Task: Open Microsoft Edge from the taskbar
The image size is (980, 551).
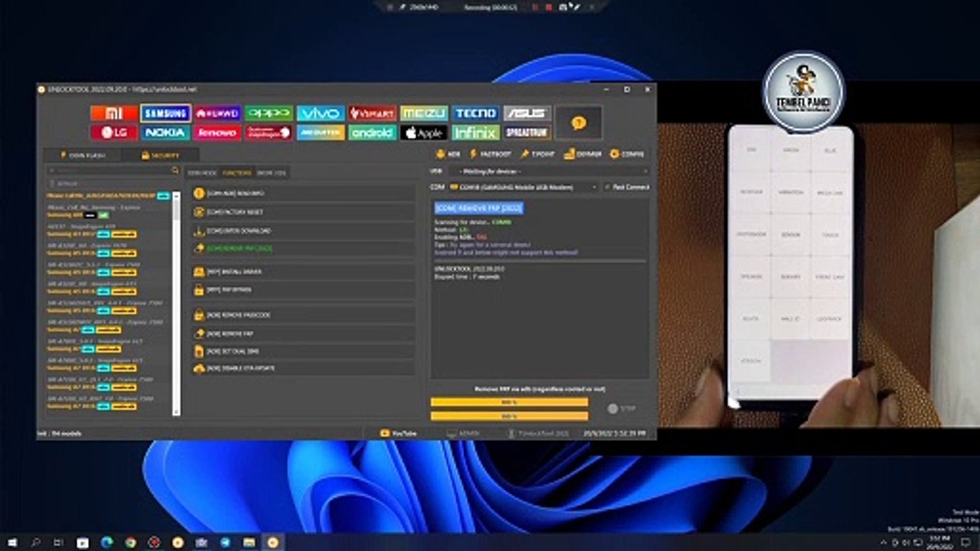Action: pos(106,543)
